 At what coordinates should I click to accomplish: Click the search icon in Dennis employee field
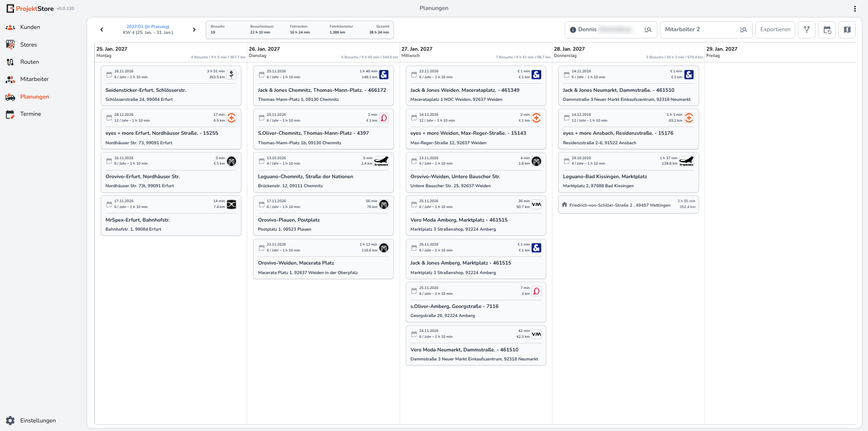pyautogui.click(x=648, y=30)
